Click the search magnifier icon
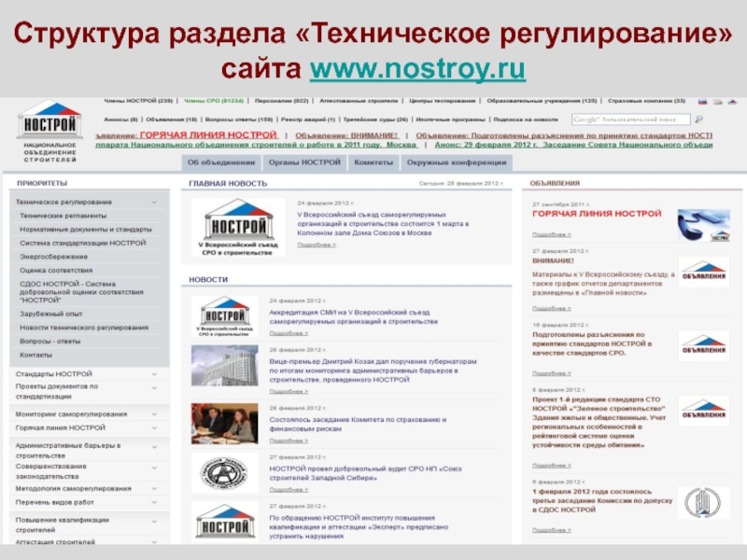The width and height of the screenshot is (747, 560). (698, 119)
